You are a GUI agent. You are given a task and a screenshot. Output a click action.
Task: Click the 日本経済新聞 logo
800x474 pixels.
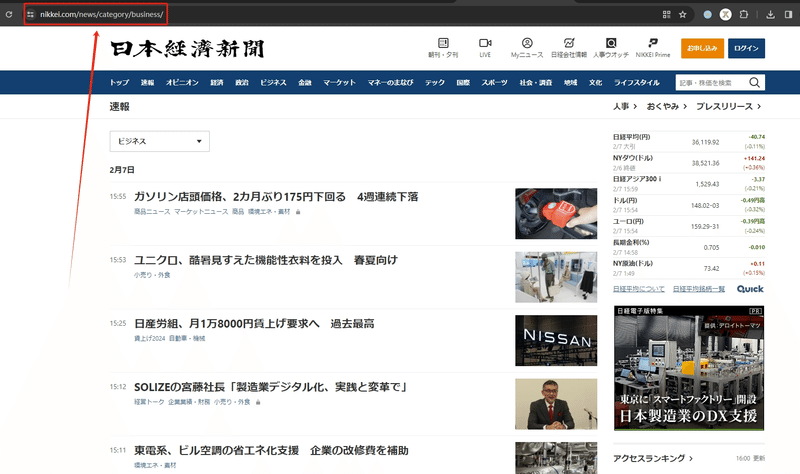187,48
